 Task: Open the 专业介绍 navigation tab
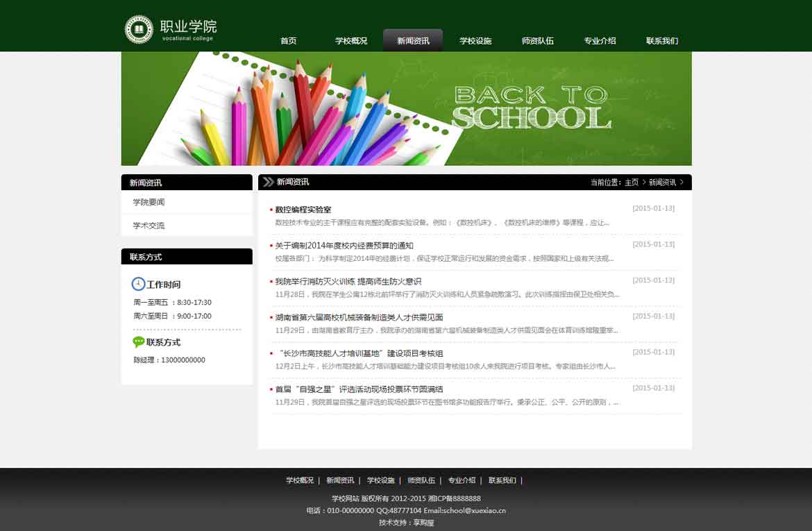600,40
